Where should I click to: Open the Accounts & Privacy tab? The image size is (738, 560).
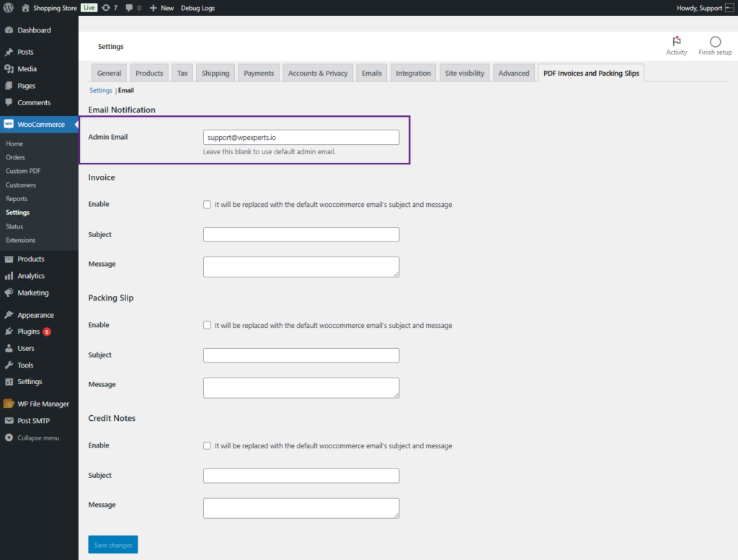coord(318,73)
